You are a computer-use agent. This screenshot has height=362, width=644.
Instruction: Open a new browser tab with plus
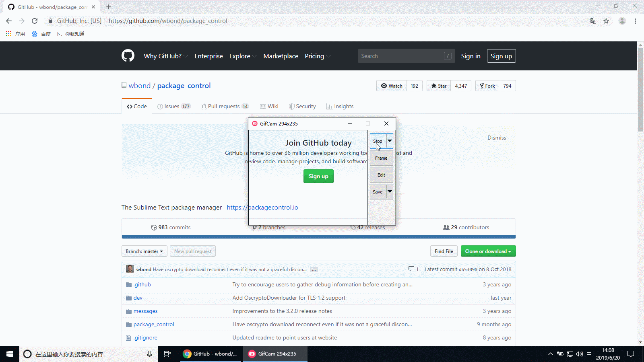coord(108,7)
